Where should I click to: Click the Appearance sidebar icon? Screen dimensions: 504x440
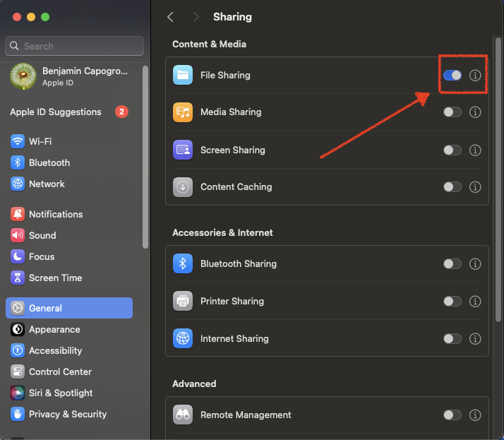18,329
